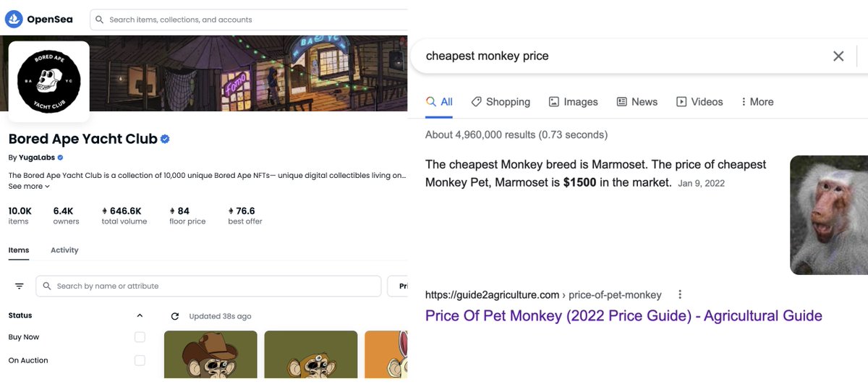Select the Videos results tab
The width and height of the screenshot is (868, 387).
click(699, 102)
